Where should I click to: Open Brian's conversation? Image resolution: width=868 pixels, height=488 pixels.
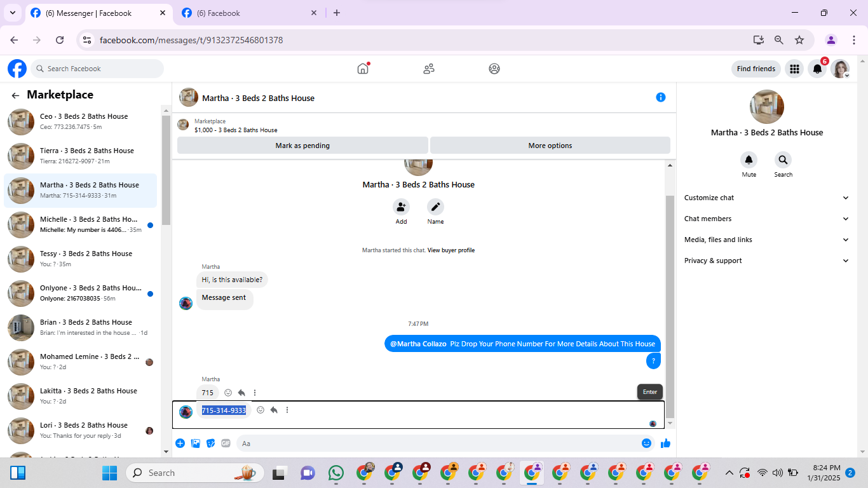click(80, 328)
